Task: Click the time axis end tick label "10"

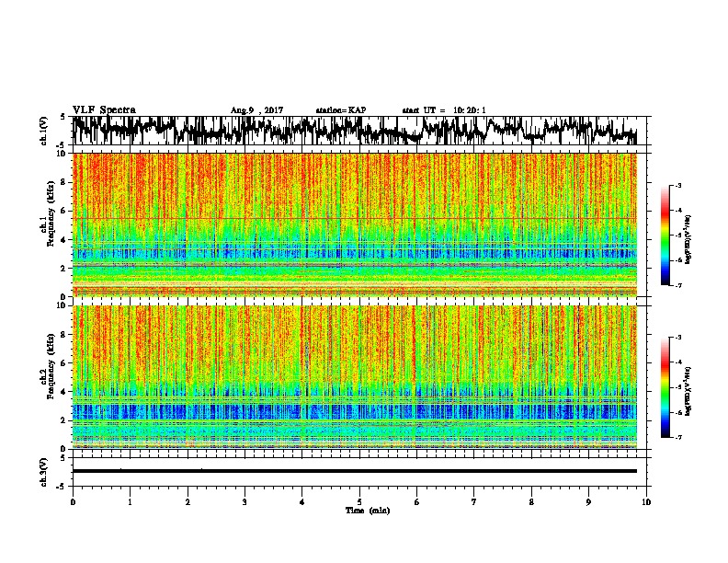Action: (646, 502)
